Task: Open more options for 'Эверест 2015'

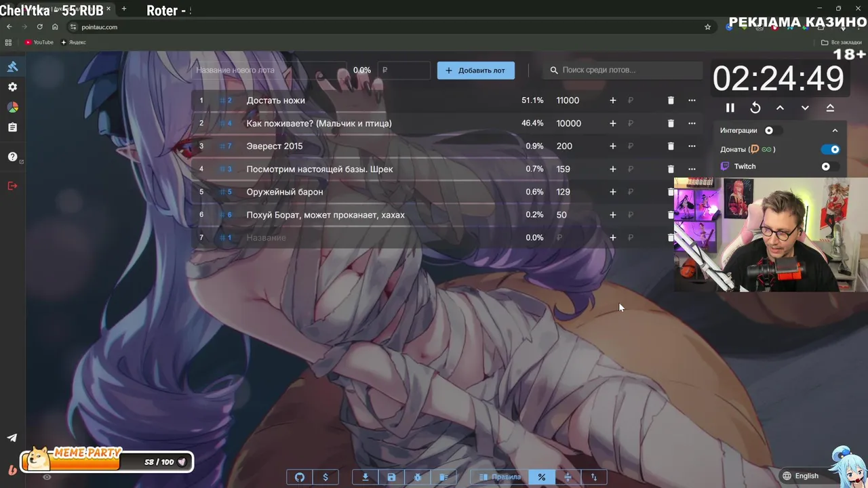Action: tap(692, 146)
